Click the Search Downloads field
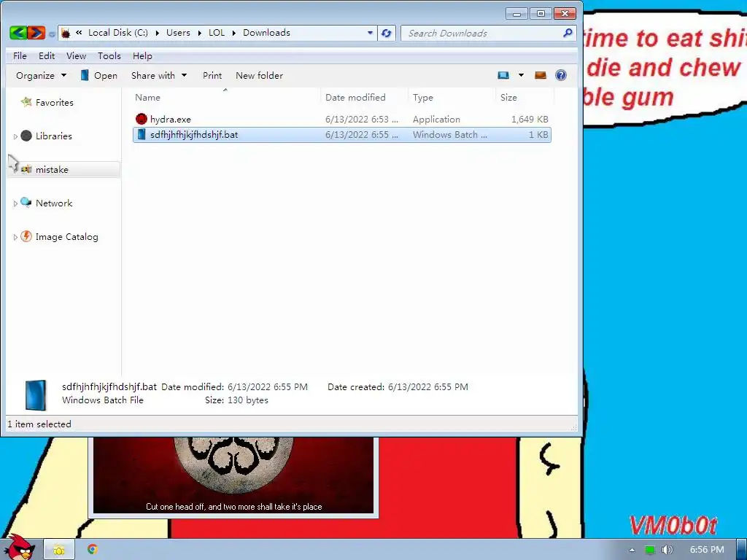 [481, 34]
